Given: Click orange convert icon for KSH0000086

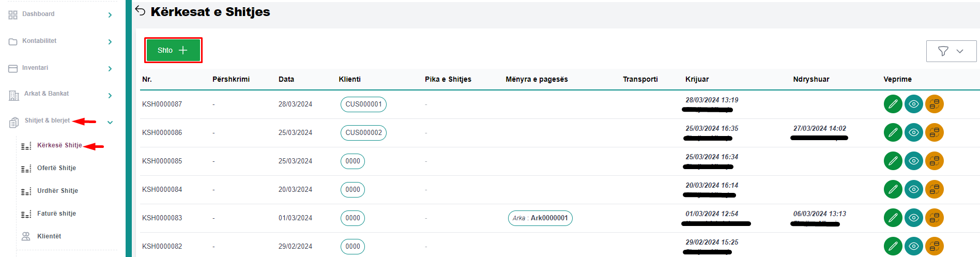Looking at the screenshot, I should (934, 132).
